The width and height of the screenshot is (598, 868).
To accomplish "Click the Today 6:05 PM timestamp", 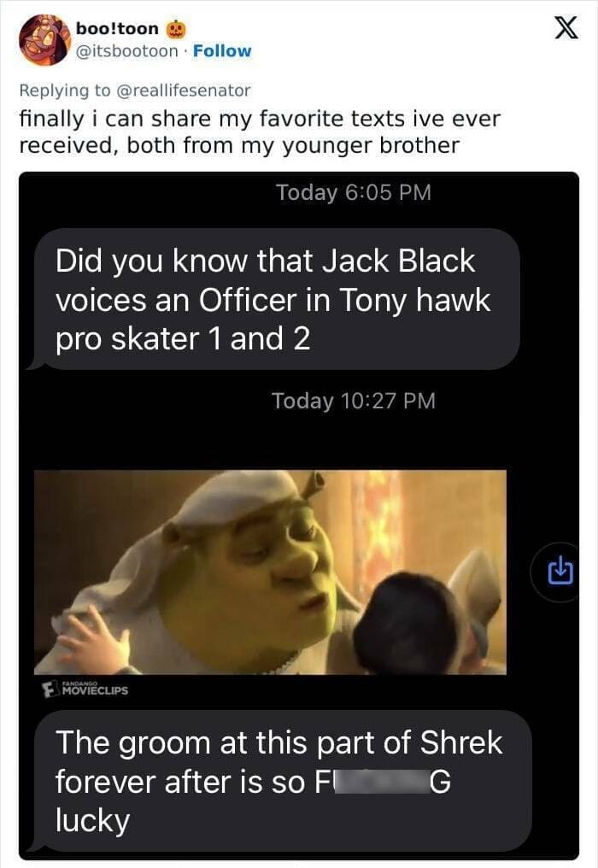I will click(354, 192).
